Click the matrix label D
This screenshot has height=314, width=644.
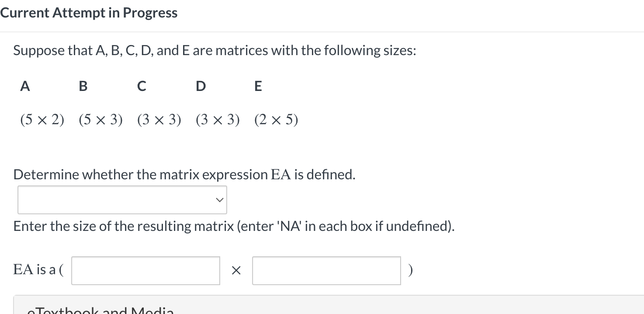(x=200, y=86)
